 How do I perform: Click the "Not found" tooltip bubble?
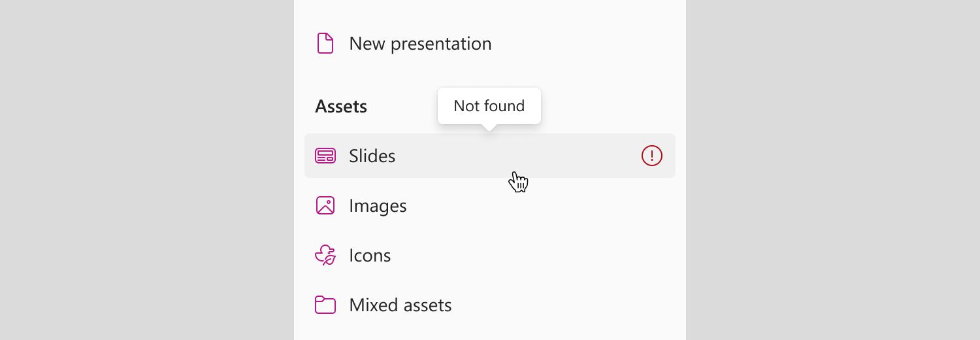click(489, 106)
